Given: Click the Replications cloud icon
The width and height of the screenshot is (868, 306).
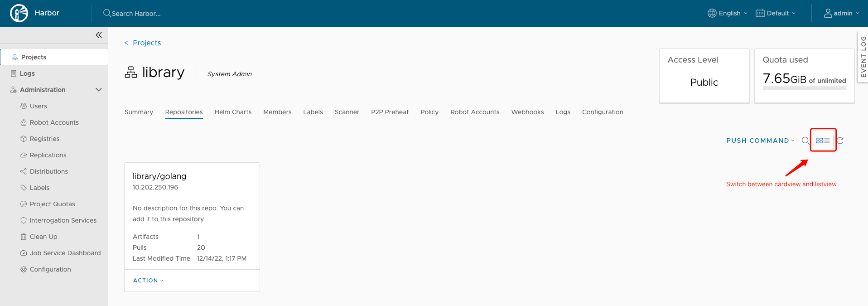Looking at the screenshot, I should pyautogui.click(x=24, y=155).
